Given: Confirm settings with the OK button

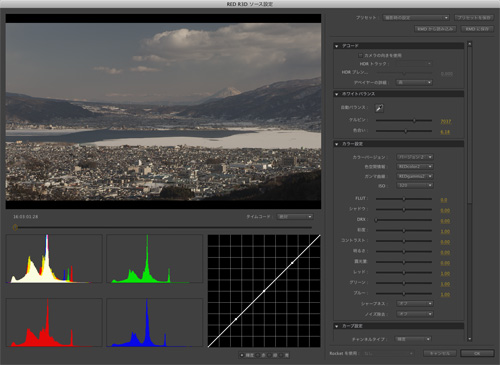Looking at the screenshot, I should tap(477, 353).
